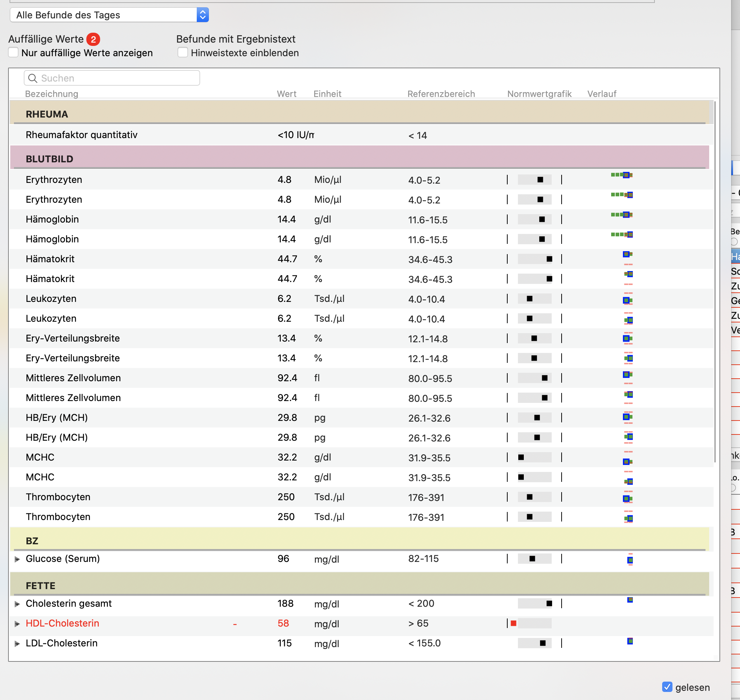This screenshot has width=740, height=700.
Task: Click the 'Befunde mit Ergebnistext' label
Action: (x=236, y=39)
